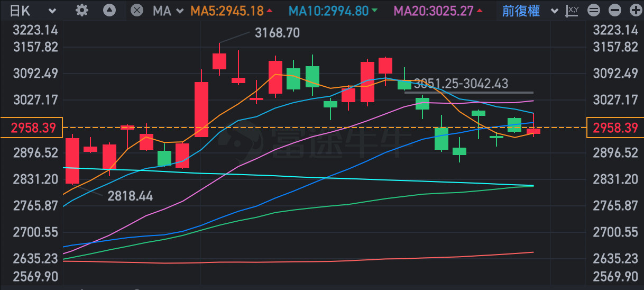
Task: Click the candlestick under the 3168.70 high
Action: coord(219,61)
